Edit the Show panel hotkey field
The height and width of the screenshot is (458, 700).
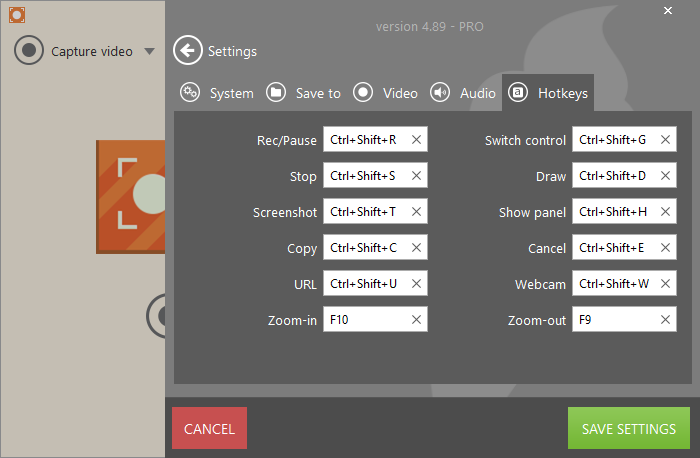pyautogui.click(x=613, y=212)
